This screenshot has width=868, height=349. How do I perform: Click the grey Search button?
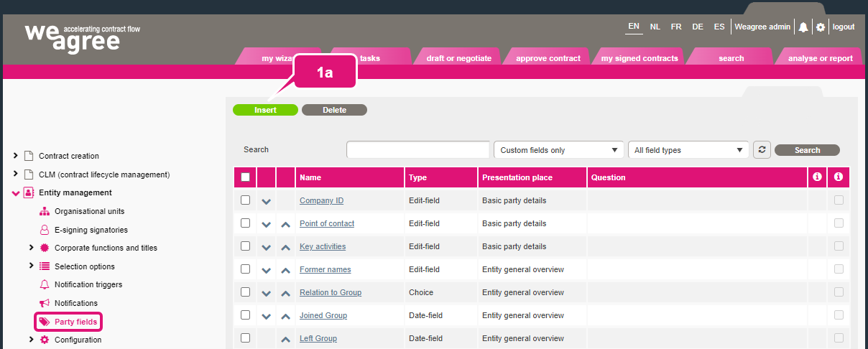(807, 150)
